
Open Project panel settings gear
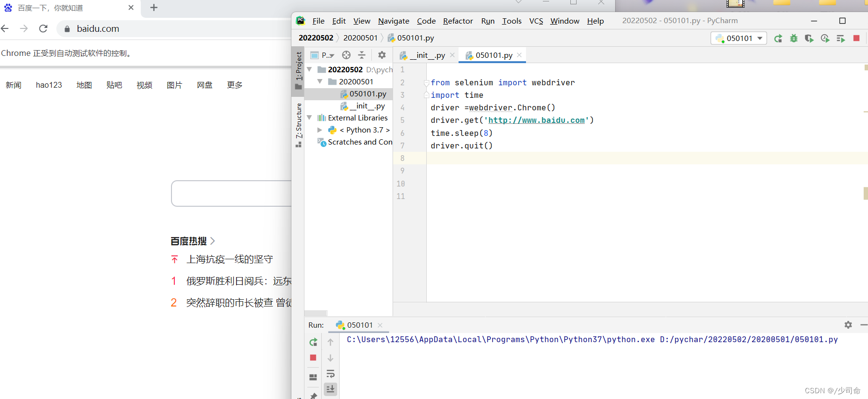[x=382, y=55]
